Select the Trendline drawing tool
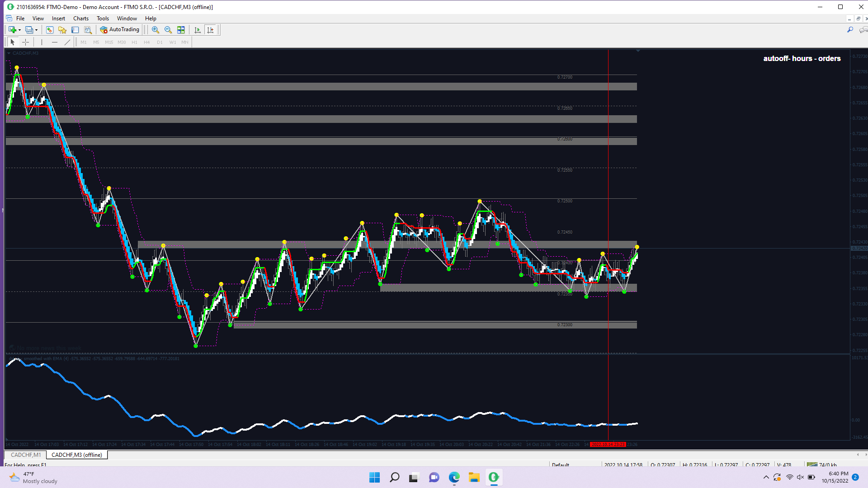 point(67,42)
